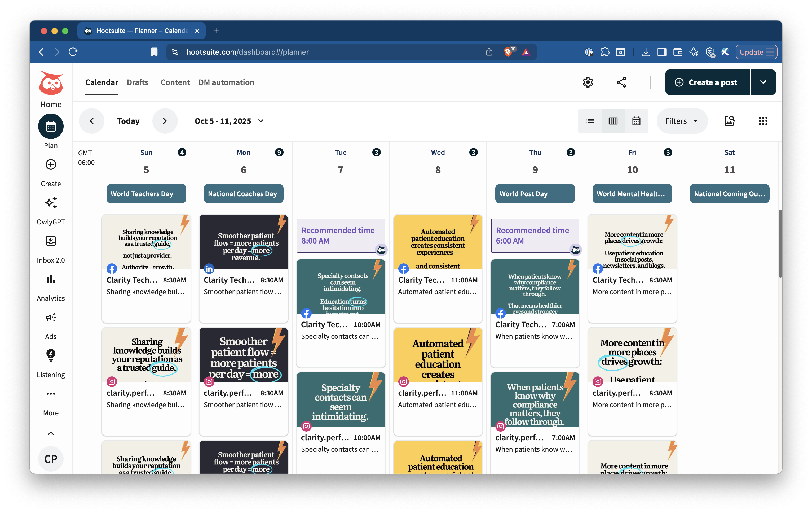Open the DM automation tab

pyautogui.click(x=226, y=82)
